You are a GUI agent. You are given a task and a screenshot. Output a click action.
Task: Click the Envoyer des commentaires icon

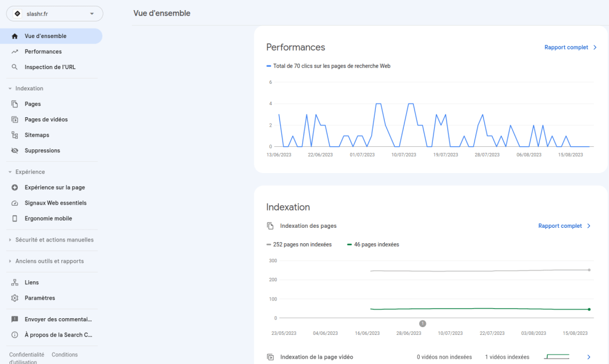tap(15, 319)
